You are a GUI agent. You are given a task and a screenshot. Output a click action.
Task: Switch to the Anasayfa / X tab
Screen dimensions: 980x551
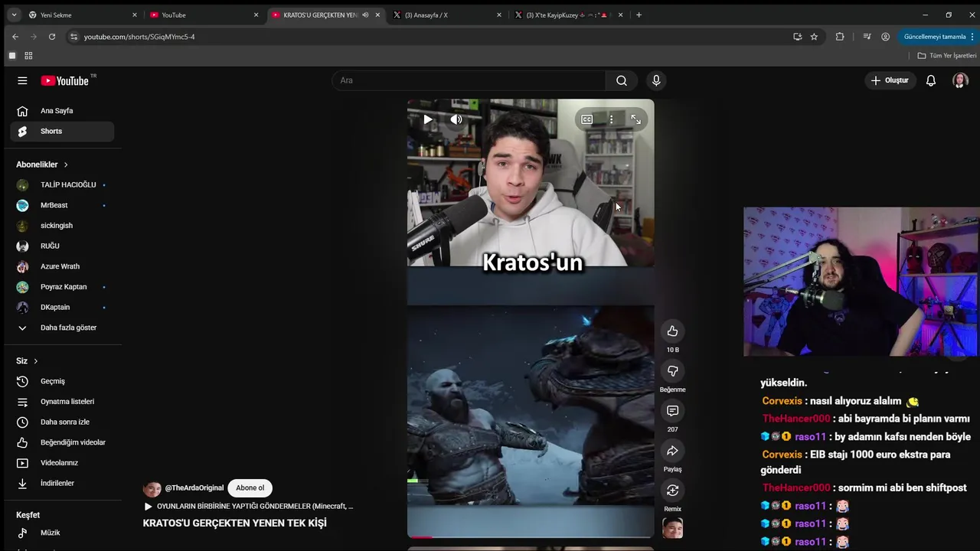pyautogui.click(x=447, y=15)
